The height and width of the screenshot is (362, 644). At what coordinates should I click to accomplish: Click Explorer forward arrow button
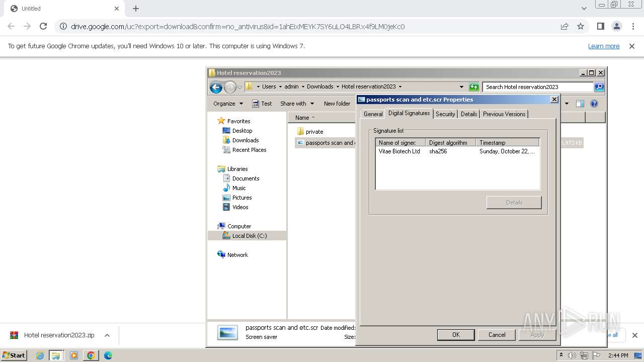[x=230, y=87]
